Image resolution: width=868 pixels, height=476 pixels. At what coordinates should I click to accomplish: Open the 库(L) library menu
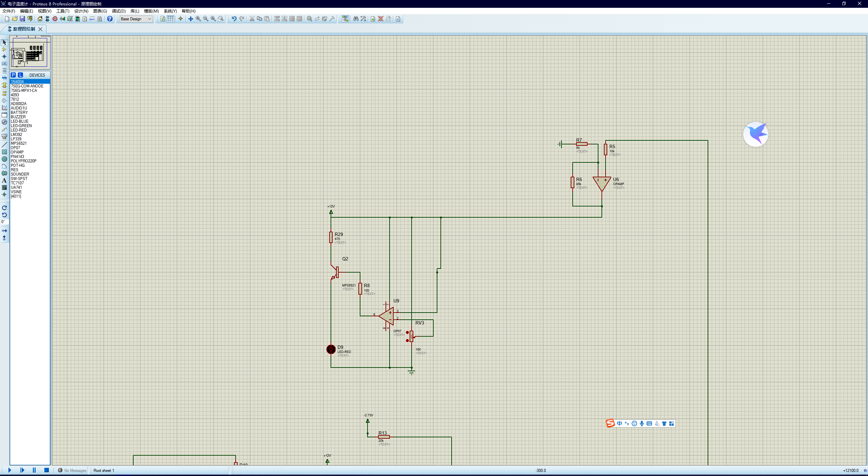(x=135, y=11)
